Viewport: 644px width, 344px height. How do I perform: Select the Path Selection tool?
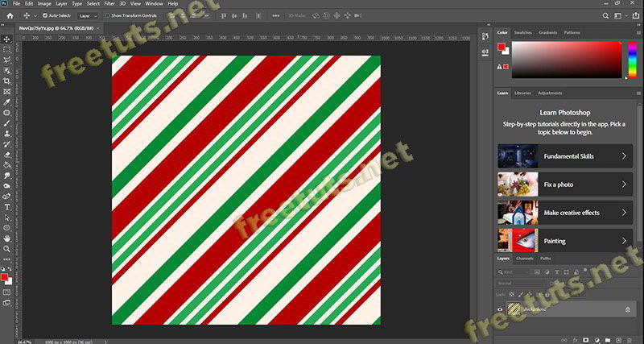(x=7, y=218)
